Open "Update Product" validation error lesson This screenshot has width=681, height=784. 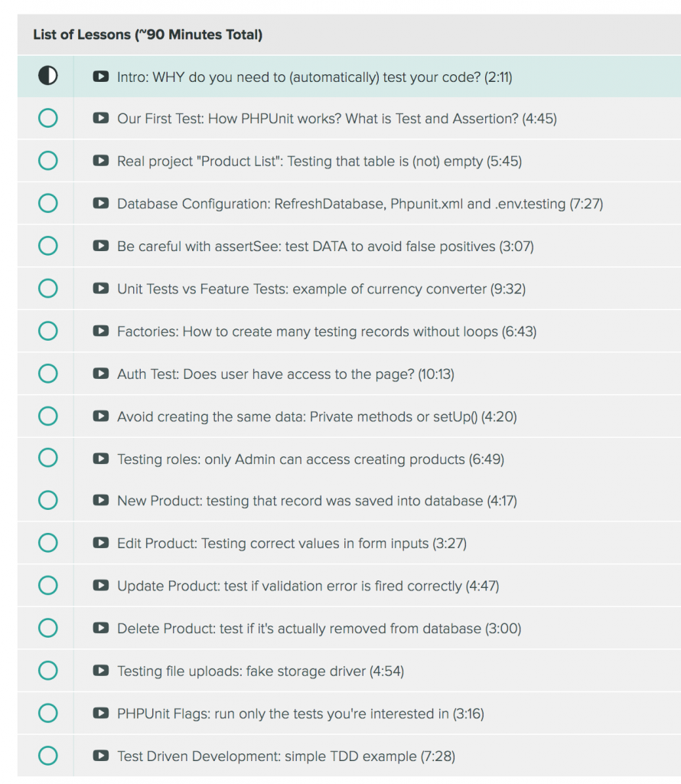click(308, 586)
